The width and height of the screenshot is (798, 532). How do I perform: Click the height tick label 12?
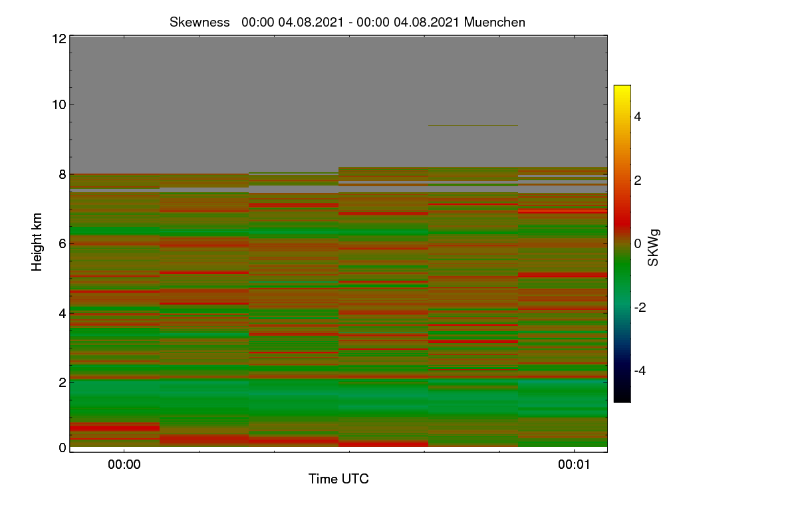(x=59, y=39)
